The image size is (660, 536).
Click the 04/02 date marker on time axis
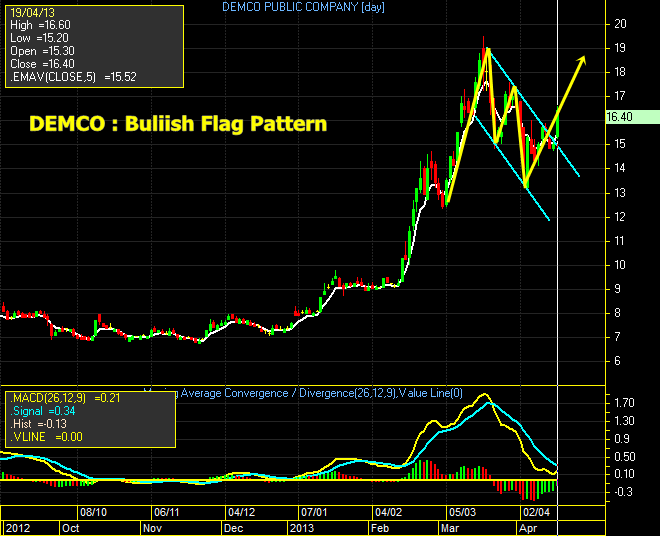[x=389, y=512]
